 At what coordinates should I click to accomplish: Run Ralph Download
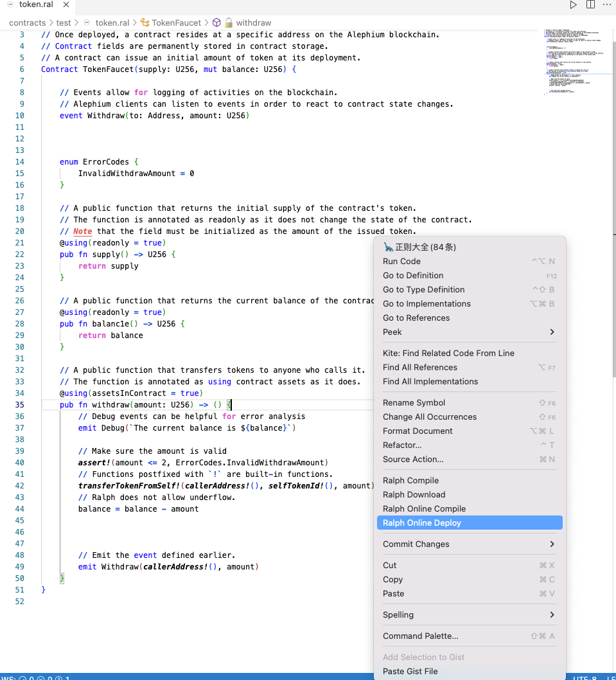(470, 495)
